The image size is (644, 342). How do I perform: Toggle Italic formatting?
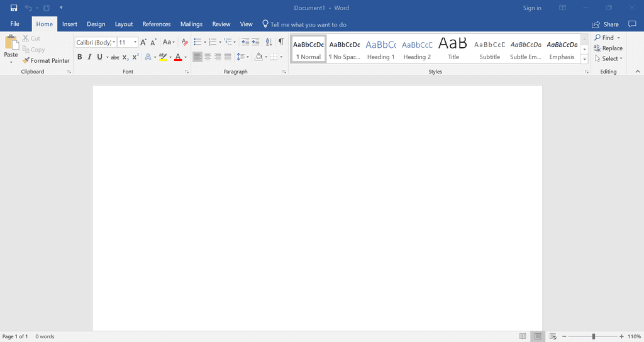(89, 57)
